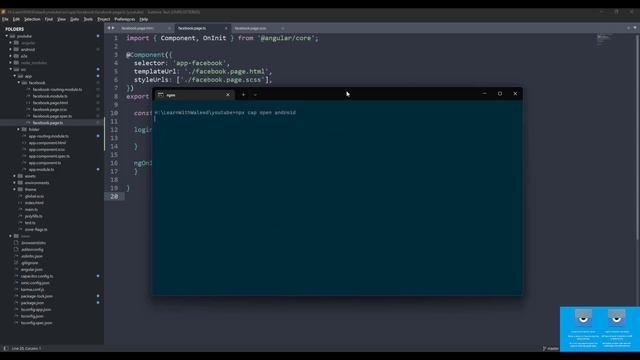
Task: Open facebook.page.scss in sidebar
Action: (x=50, y=109)
